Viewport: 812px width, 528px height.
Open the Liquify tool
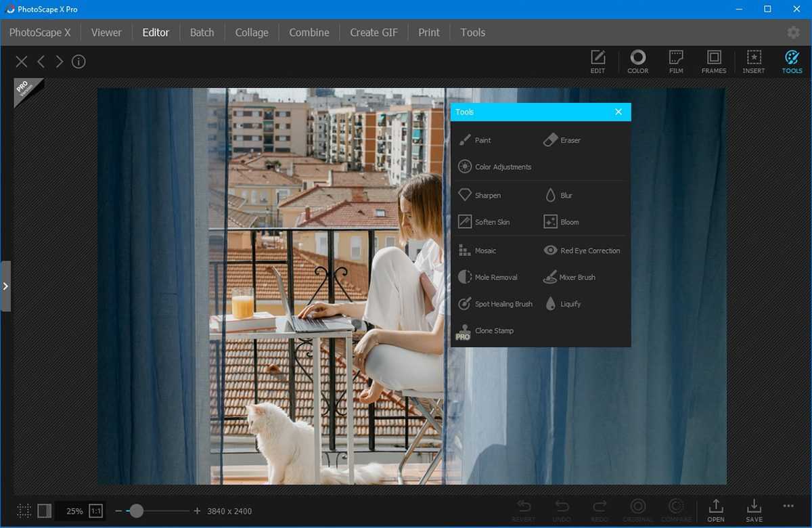[562, 304]
